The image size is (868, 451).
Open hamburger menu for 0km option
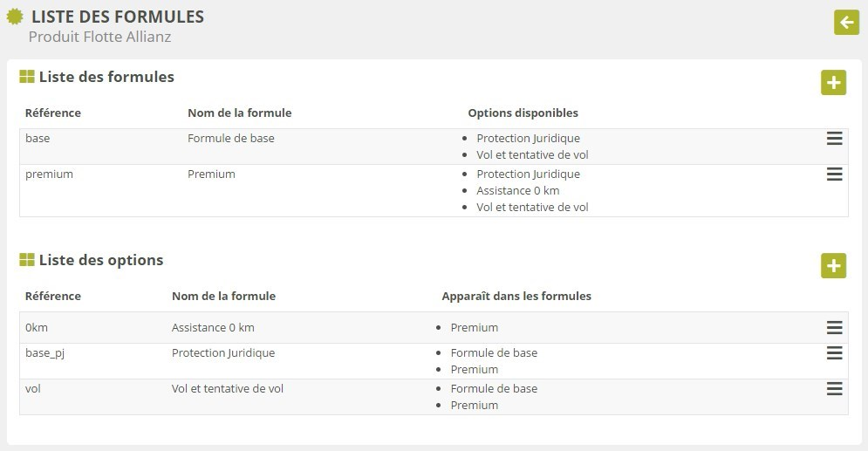[834, 328]
